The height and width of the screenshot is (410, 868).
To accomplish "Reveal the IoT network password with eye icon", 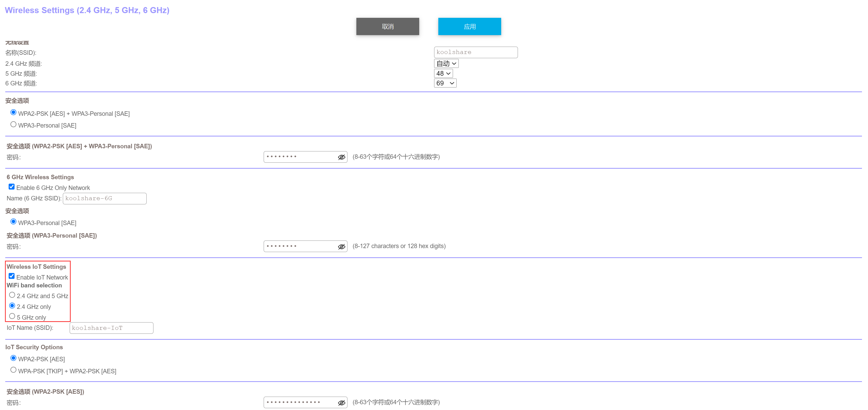I will click(x=341, y=403).
